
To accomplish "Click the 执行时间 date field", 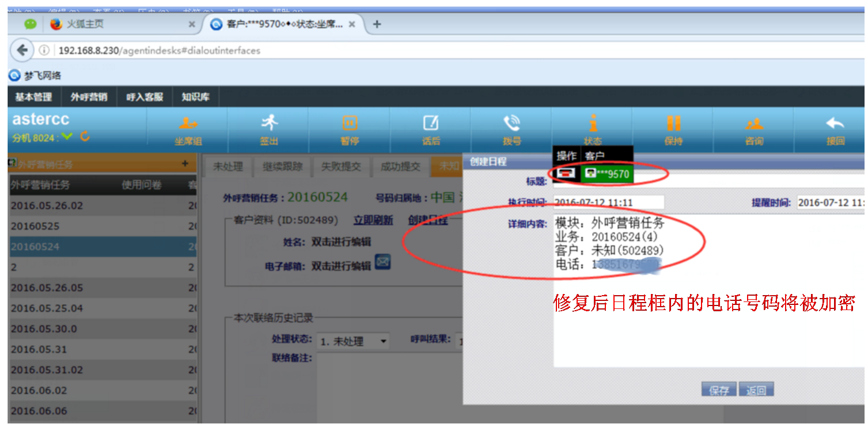I will tap(608, 203).
